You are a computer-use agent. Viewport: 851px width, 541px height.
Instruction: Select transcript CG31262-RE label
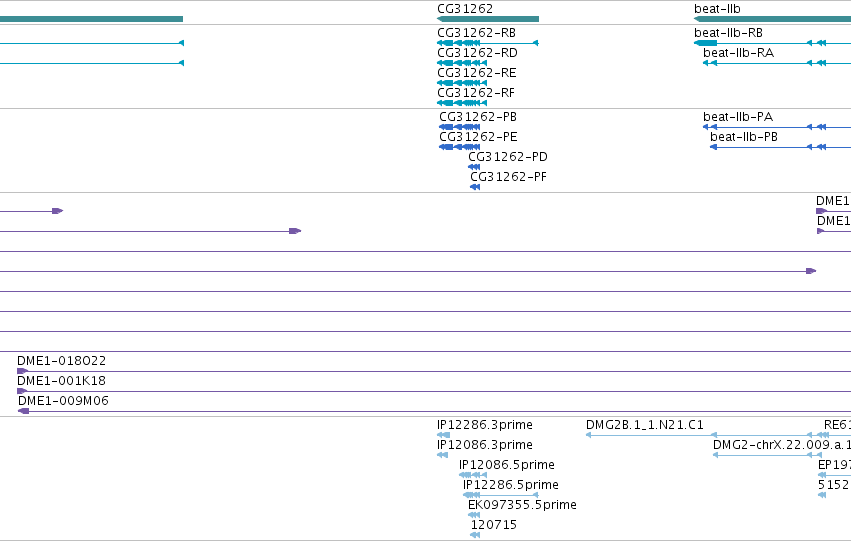click(x=477, y=73)
